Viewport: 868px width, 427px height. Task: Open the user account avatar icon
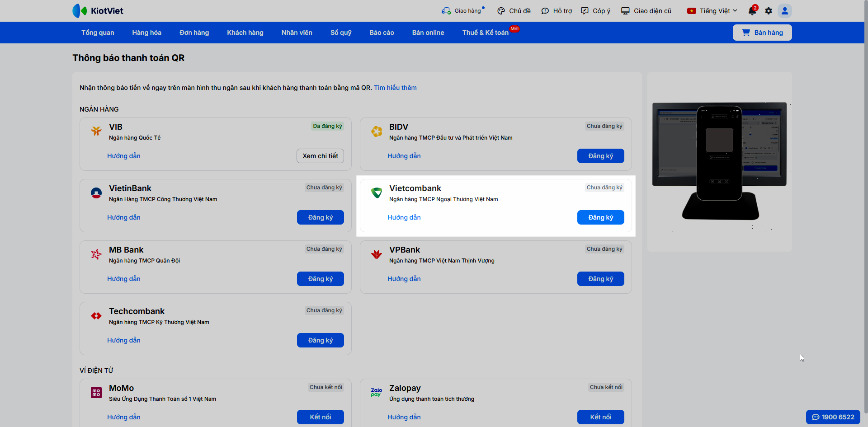coord(785,11)
